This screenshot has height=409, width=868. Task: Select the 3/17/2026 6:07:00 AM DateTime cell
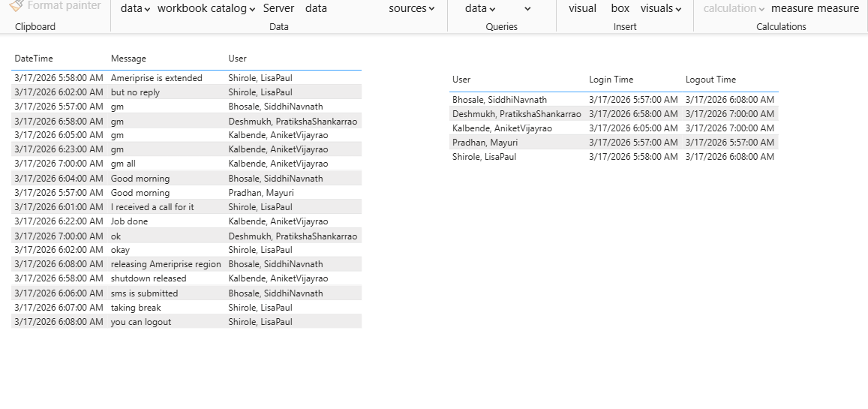tap(59, 307)
